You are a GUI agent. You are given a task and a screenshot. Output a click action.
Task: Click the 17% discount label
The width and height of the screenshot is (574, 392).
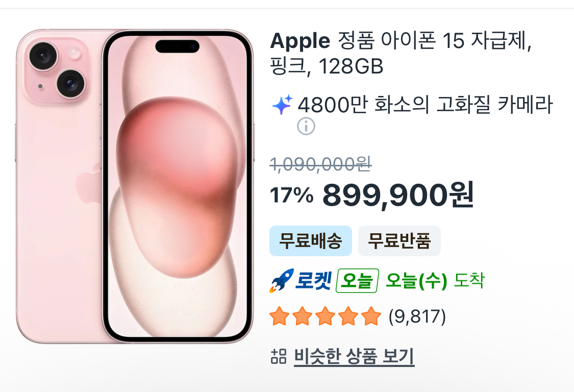(292, 195)
